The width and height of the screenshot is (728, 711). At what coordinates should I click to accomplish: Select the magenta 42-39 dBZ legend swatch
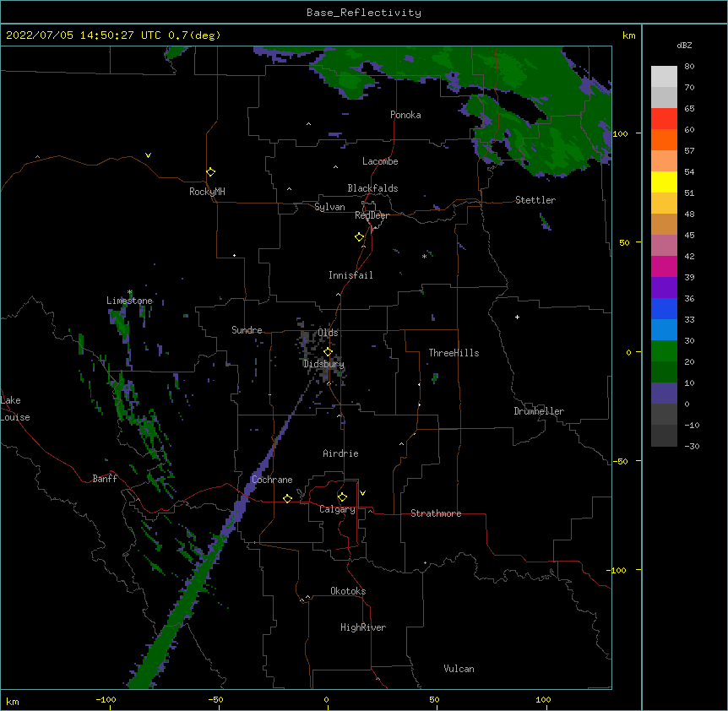click(664, 267)
